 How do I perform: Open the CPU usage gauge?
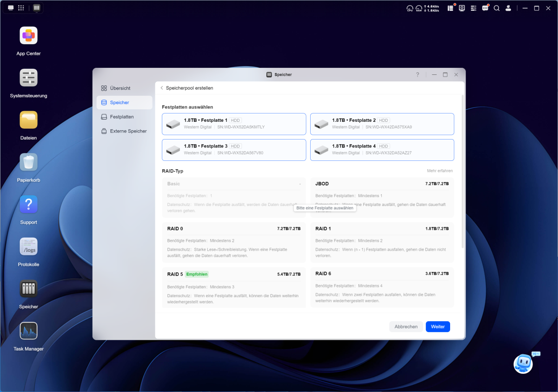pos(410,8)
